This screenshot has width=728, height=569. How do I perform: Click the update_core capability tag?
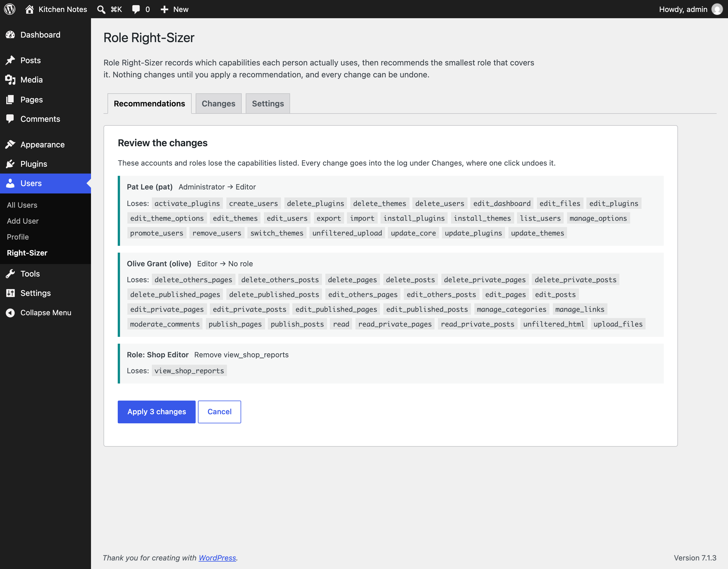click(413, 233)
